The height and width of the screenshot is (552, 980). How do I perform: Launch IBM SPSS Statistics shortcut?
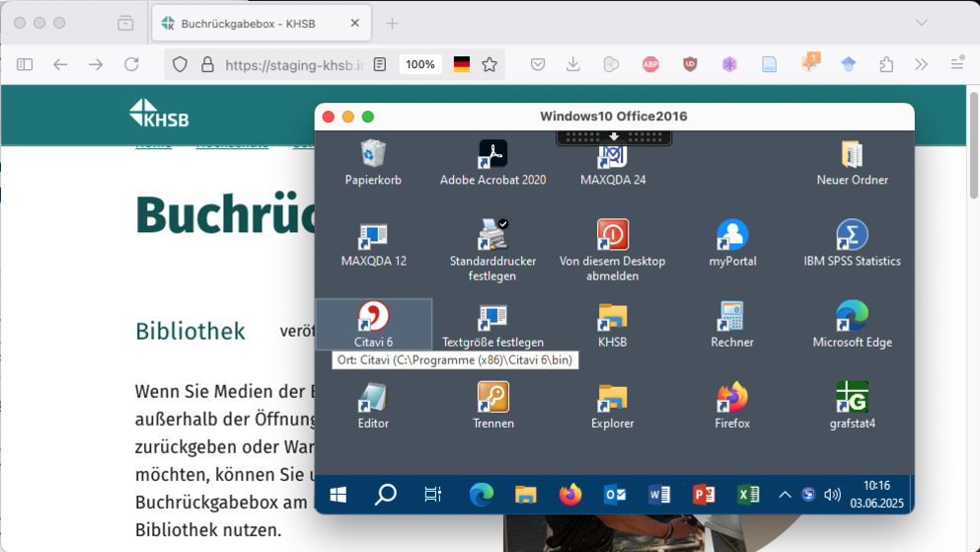(852, 244)
